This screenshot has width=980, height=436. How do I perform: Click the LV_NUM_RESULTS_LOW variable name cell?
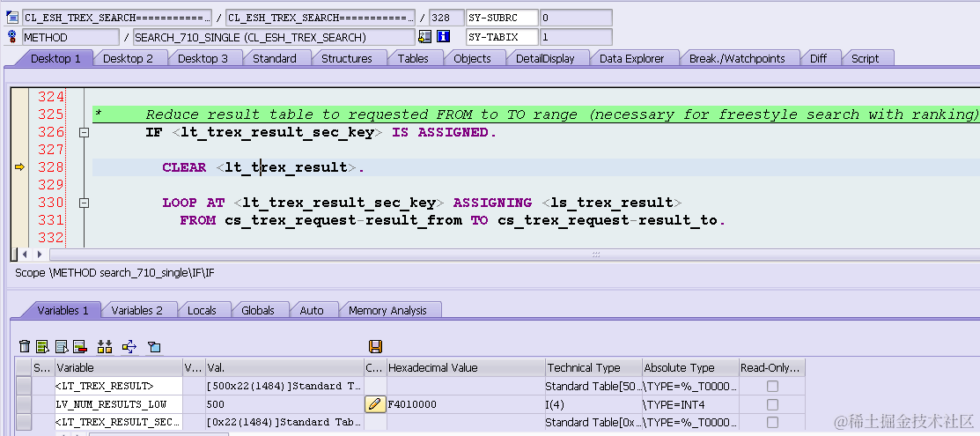[119, 404]
